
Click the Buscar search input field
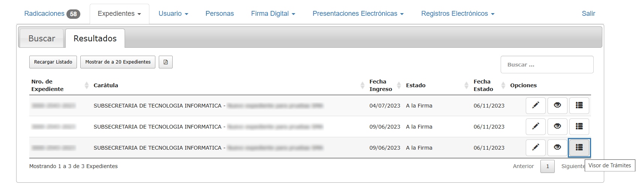click(x=546, y=65)
